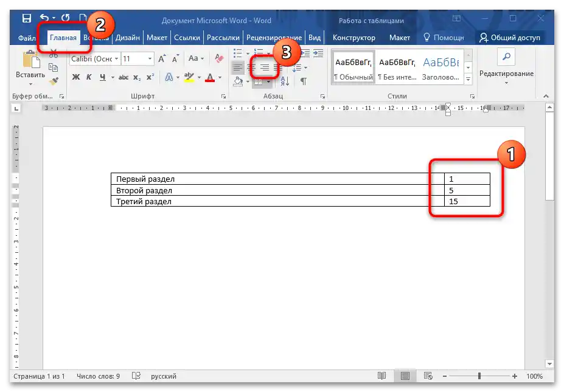Sort text with the A-Я sort icon

coord(285,81)
